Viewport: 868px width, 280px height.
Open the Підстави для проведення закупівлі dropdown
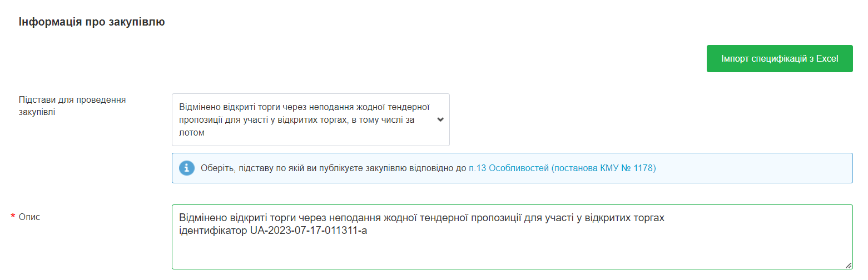tap(310, 119)
